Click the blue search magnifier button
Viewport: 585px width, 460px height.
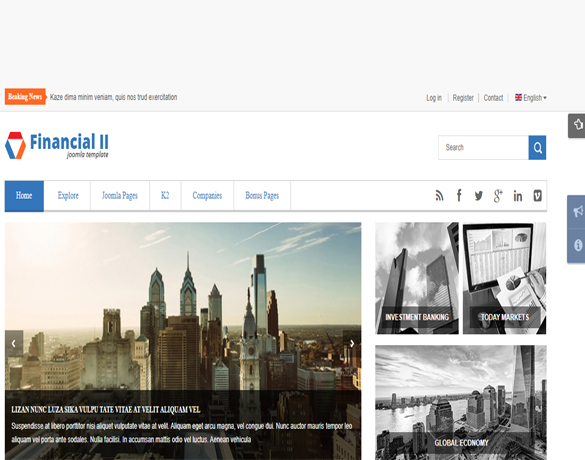pyautogui.click(x=537, y=148)
